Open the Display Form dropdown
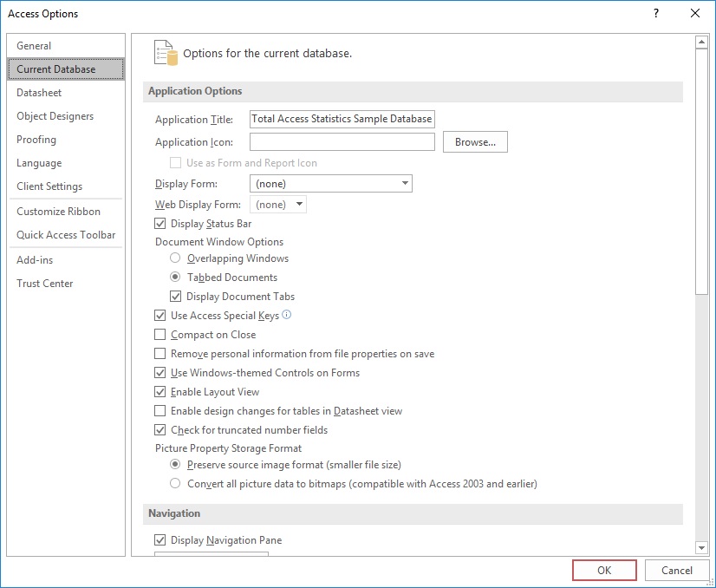 331,184
